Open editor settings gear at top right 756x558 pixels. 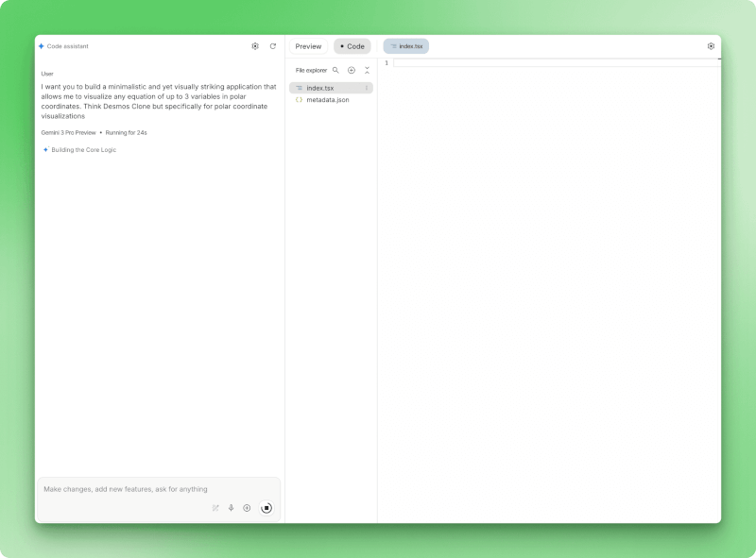click(x=711, y=46)
